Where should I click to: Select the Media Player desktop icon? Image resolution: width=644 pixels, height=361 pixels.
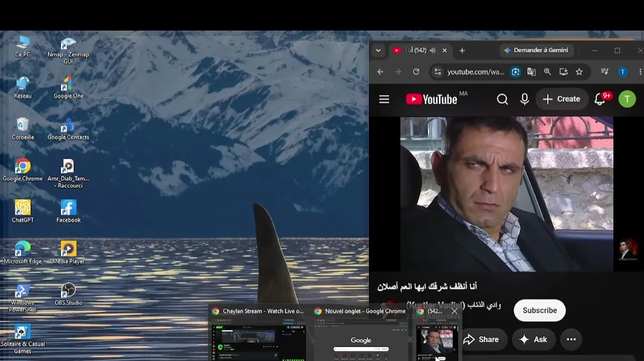pos(68,253)
